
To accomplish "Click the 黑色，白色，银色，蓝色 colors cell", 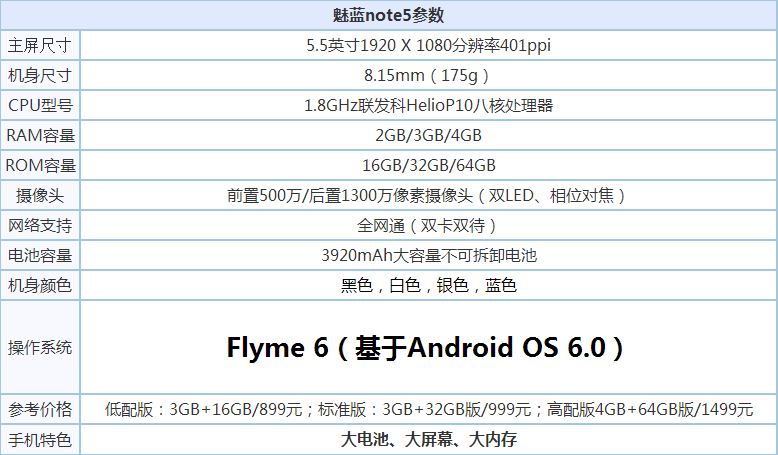I will 429,285.
